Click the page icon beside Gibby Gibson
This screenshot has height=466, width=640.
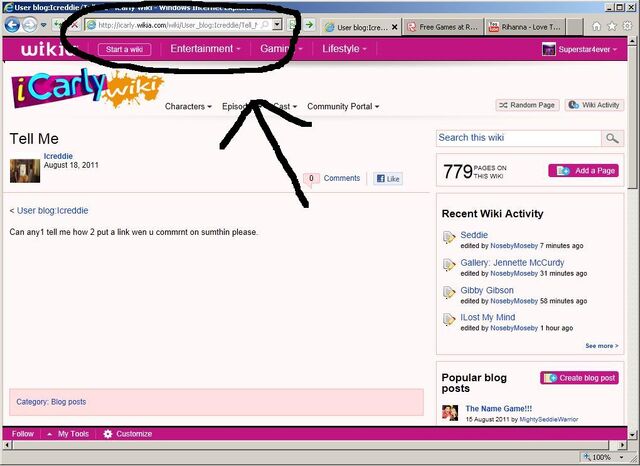[x=449, y=293]
